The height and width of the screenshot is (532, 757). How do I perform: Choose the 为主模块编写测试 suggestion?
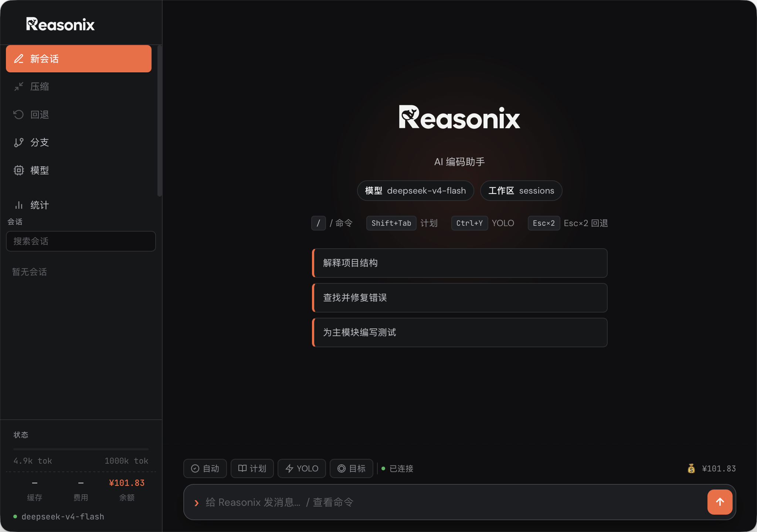460,332
